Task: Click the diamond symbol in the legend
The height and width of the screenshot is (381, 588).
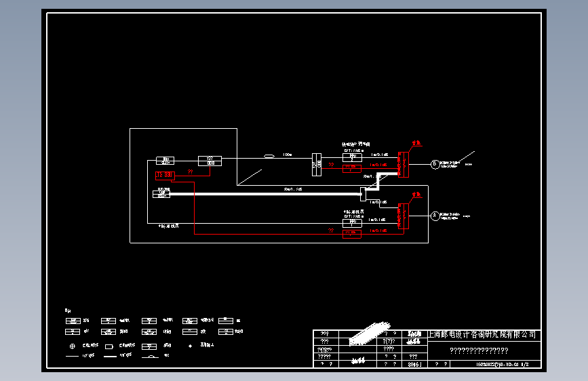Action: coord(190,346)
